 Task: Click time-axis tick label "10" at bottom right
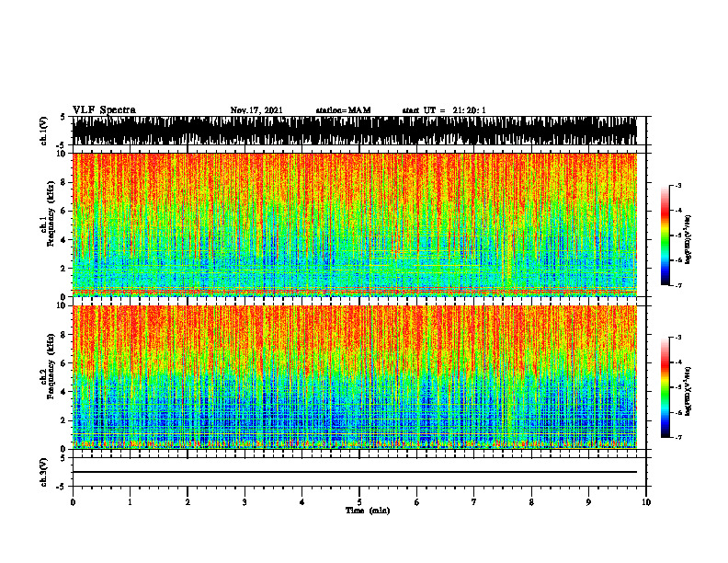(x=646, y=502)
